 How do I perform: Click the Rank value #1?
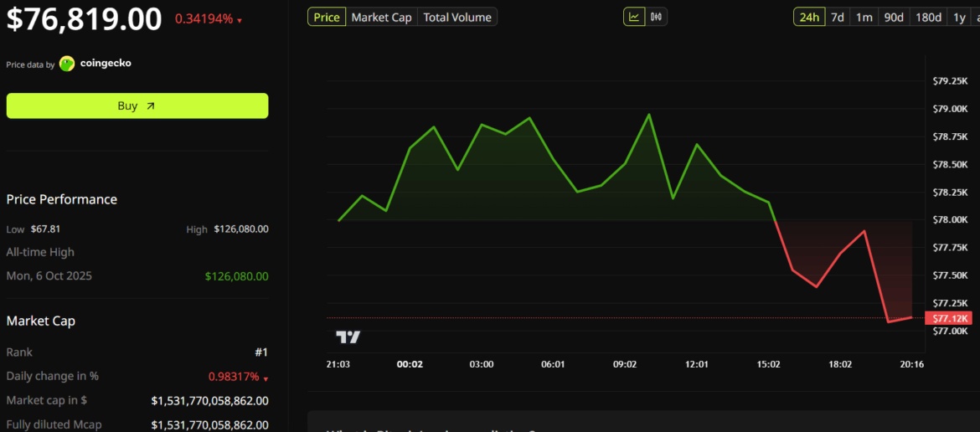(261, 352)
